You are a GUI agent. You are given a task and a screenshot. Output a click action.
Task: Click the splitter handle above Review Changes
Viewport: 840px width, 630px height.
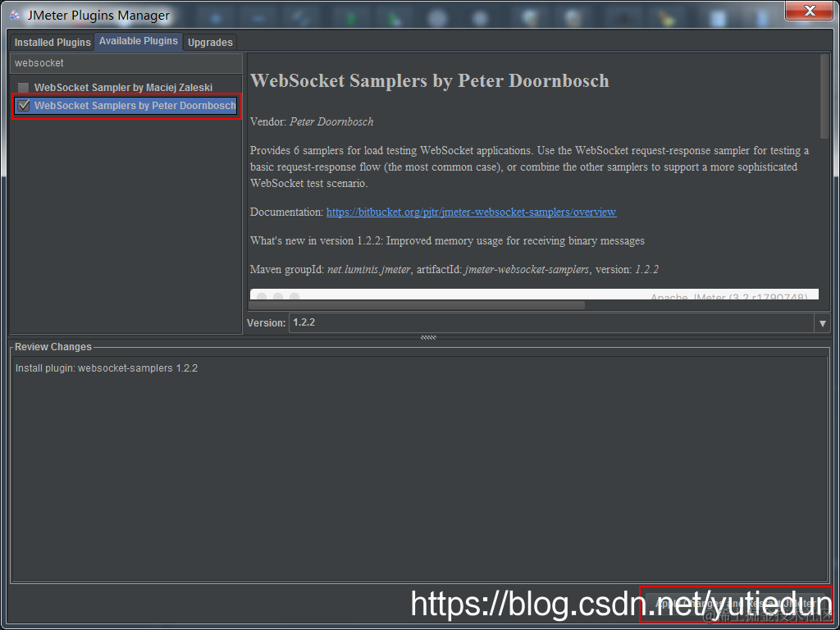tap(428, 337)
